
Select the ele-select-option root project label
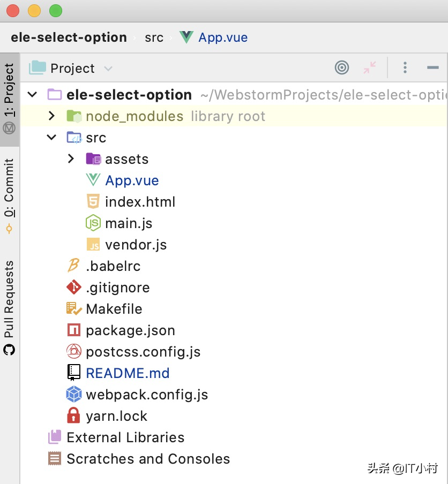pos(129,95)
